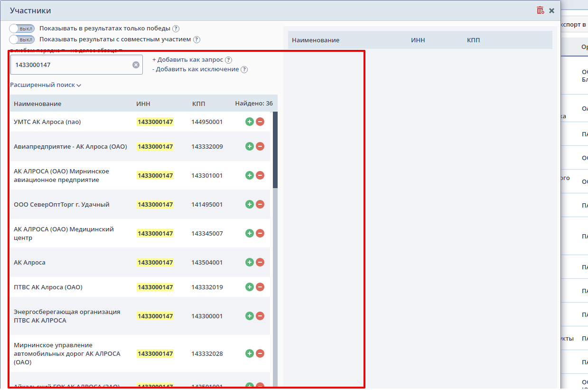Exclude Авиапредприятие - АК Алроса with red minus
The height and width of the screenshot is (390, 588).
pos(260,146)
